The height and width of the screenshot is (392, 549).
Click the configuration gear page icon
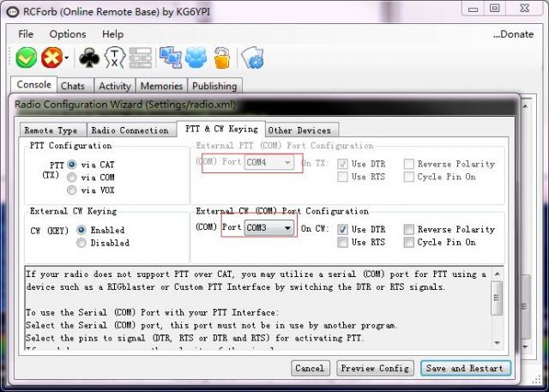point(252,57)
